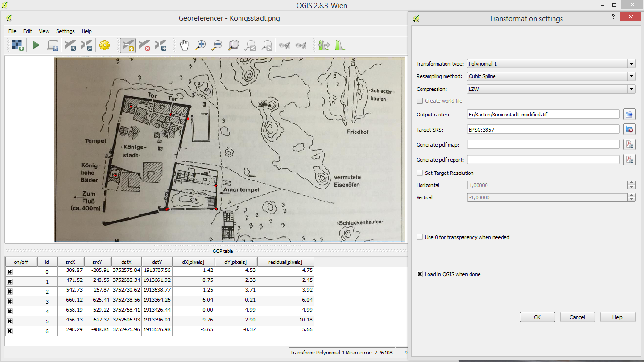Click the Generate pdf map field
Viewport: 644px width, 362px height.
point(543,145)
